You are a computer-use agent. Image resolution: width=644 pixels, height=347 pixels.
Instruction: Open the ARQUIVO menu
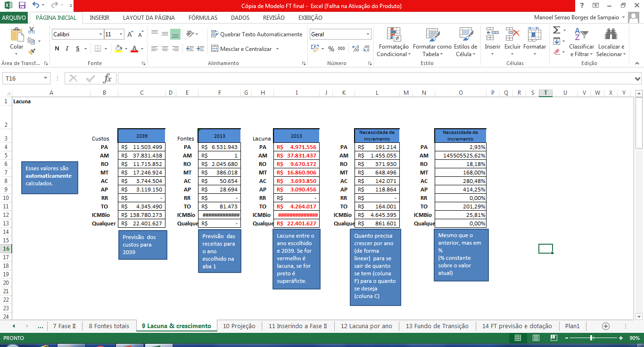click(x=14, y=17)
